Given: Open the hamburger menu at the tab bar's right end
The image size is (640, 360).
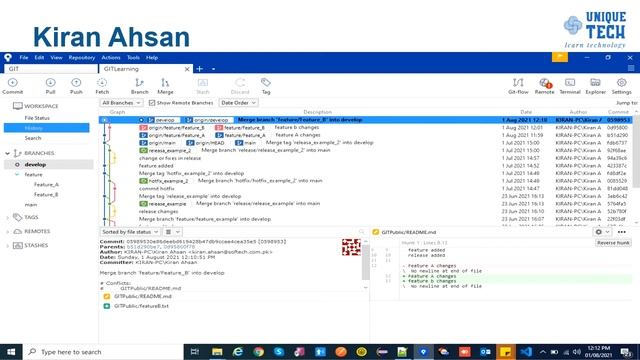Looking at the screenshot, I should (x=631, y=68).
